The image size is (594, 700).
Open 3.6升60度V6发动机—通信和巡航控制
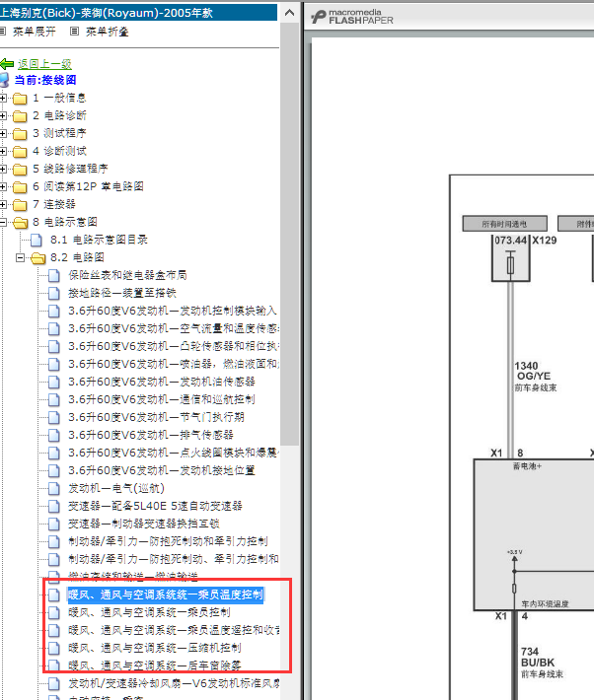coord(162,399)
